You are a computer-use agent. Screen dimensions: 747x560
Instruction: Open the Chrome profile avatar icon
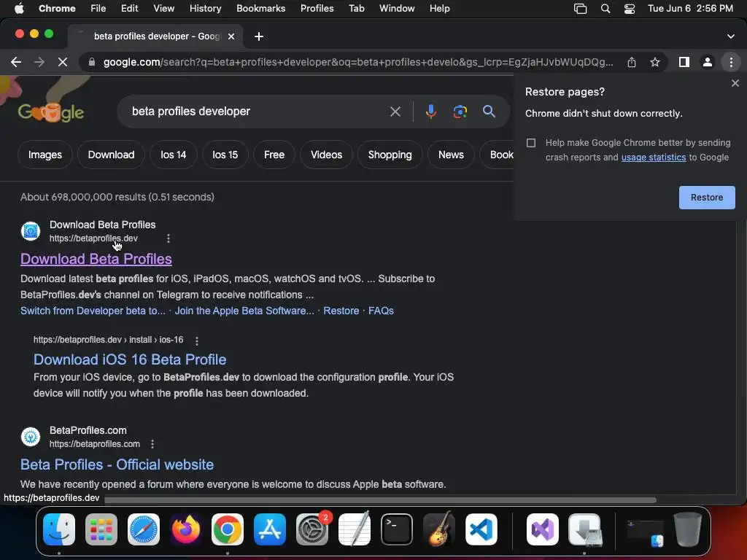click(x=708, y=62)
